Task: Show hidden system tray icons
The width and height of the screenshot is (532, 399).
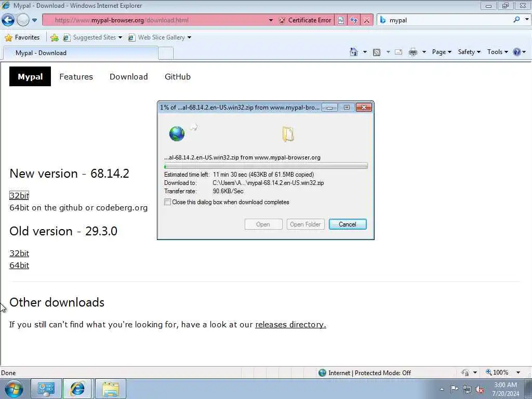Action: click(x=442, y=389)
